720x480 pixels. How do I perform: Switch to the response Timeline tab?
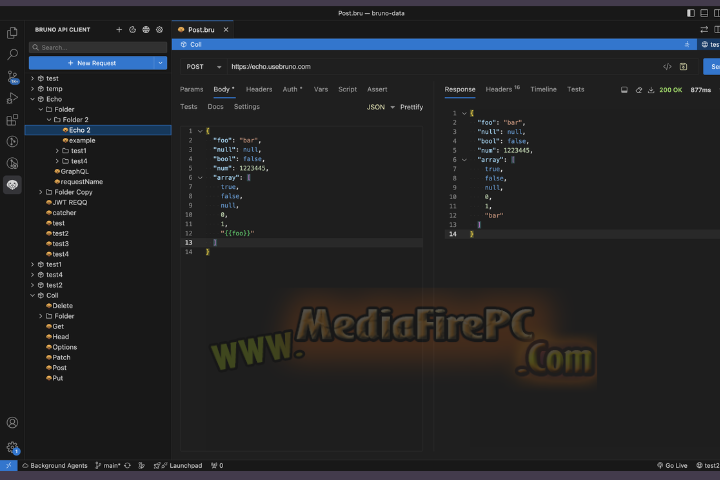click(x=543, y=90)
